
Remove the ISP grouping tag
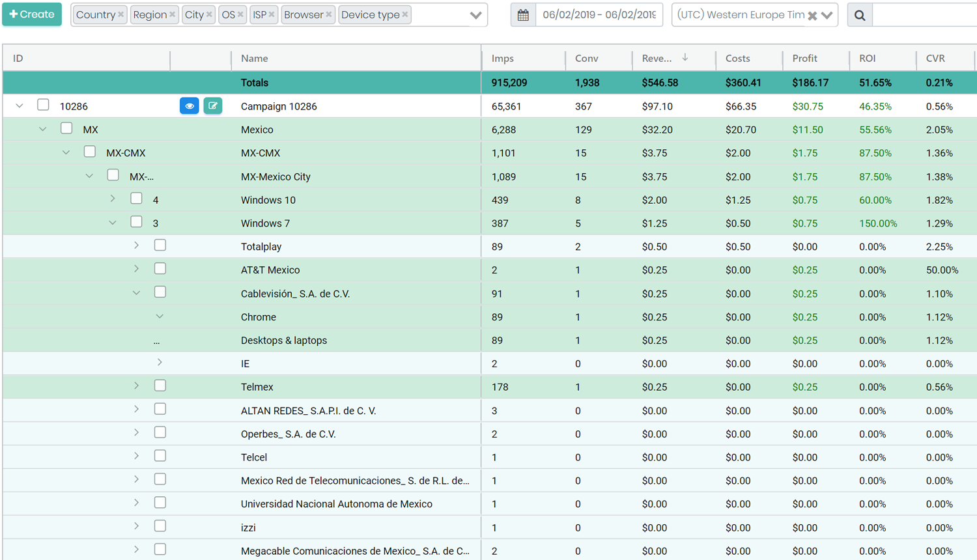coord(272,15)
